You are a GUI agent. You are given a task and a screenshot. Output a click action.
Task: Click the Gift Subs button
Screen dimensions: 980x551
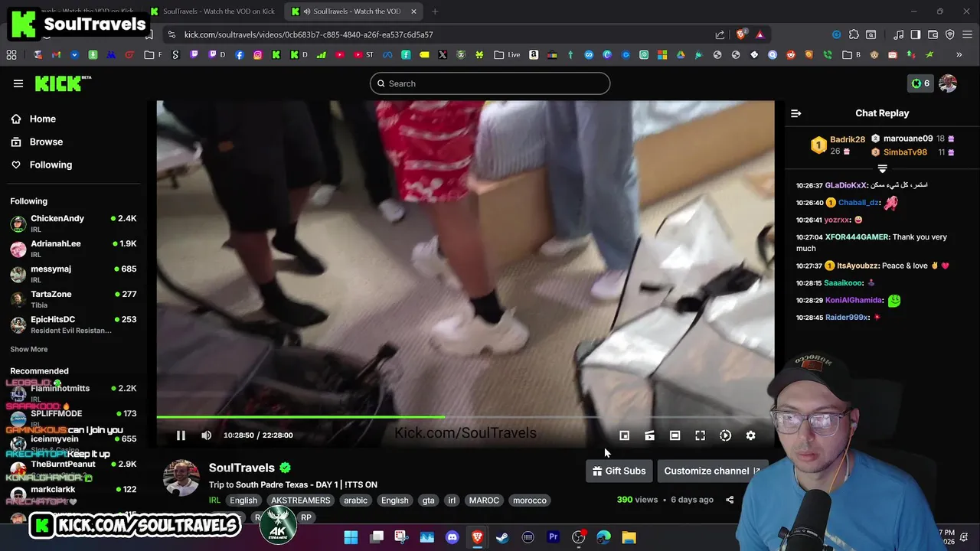[619, 471]
